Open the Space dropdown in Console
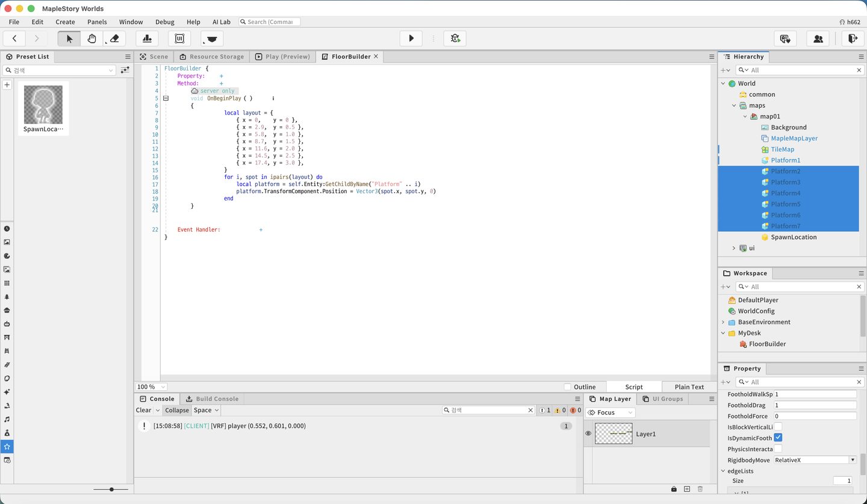The height and width of the screenshot is (504, 867). 207,410
